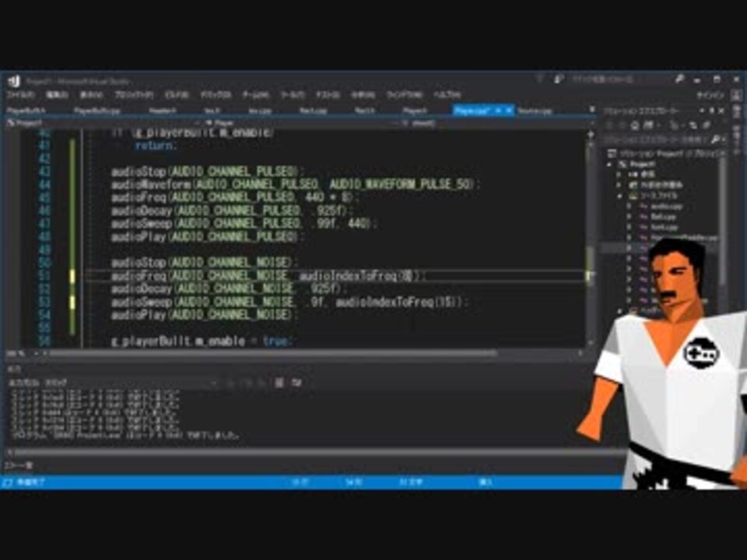The height and width of the screenshot is (560, 747).
Task: Click the code line audioPlay(AUDIO_CHANNEL_NOISE)
Action: click(205, 315)
